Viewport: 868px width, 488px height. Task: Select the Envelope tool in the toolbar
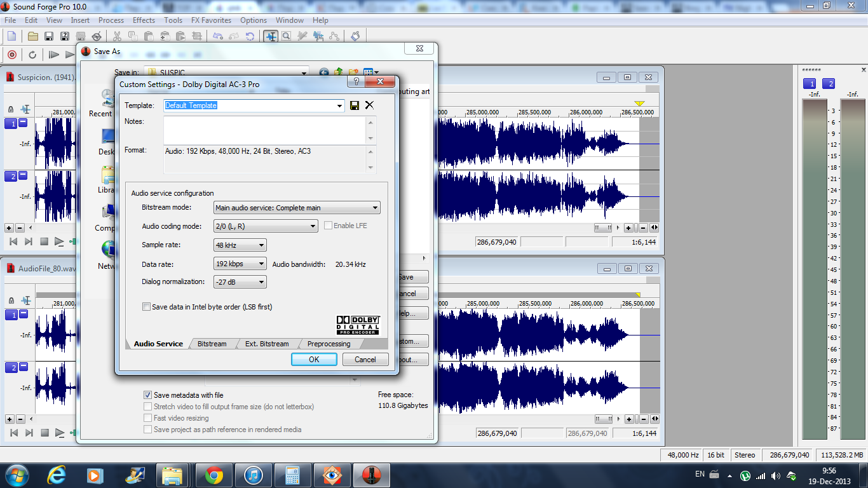pos(334,36)
